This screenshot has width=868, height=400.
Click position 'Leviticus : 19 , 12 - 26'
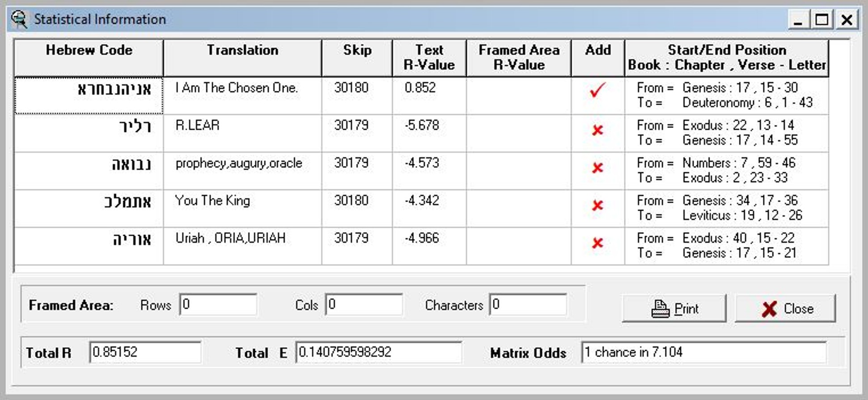click(742, 216)
